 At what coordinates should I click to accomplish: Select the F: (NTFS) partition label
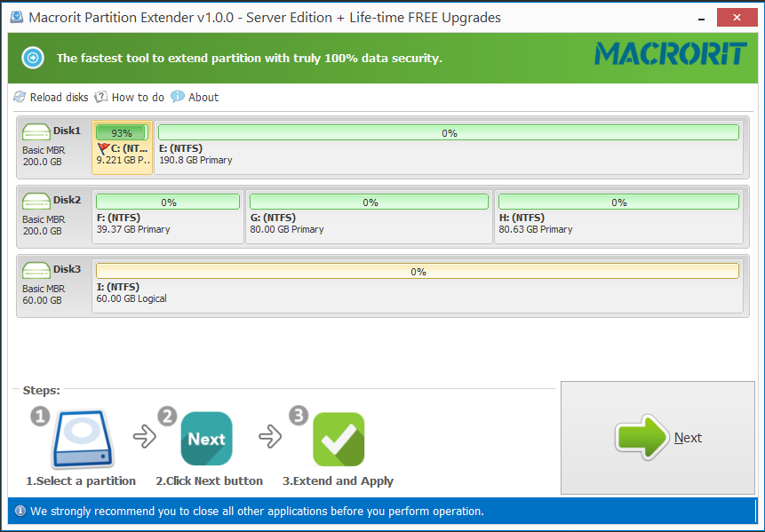tap(118, 218)
